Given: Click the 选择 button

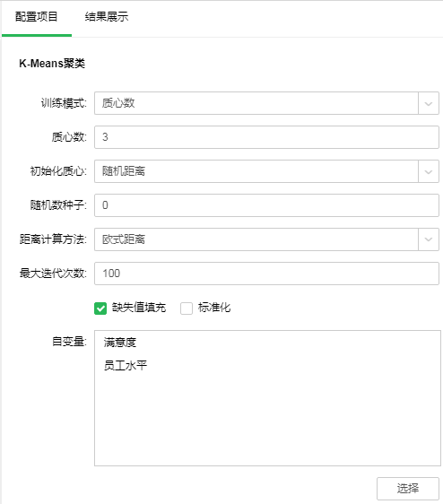Looking at the screenshot, I should [408, 489].
